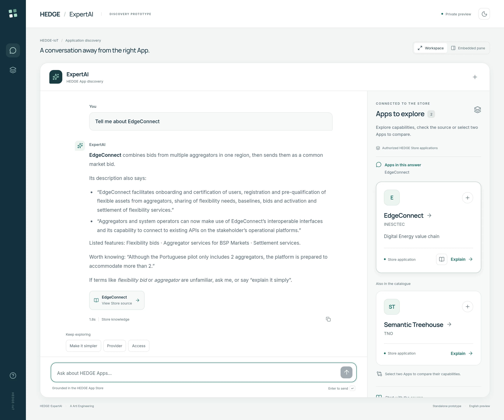Click Explain on the Semantic Treehouse card
This screenshot has width=504, height=420.
461,353
